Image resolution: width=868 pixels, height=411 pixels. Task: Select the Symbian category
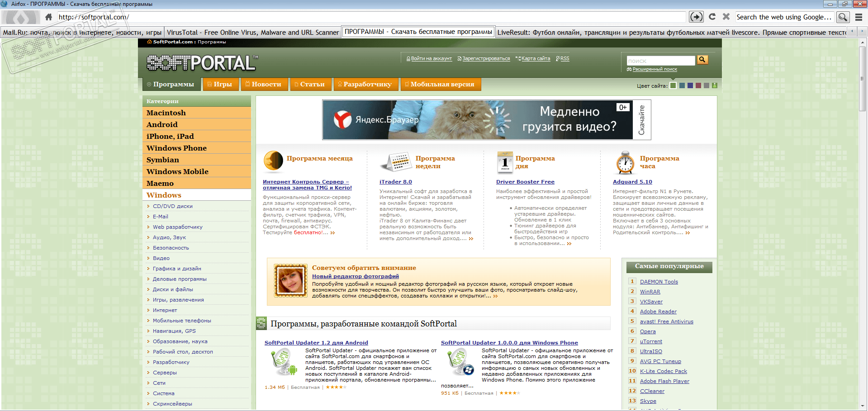pos(197,160)
